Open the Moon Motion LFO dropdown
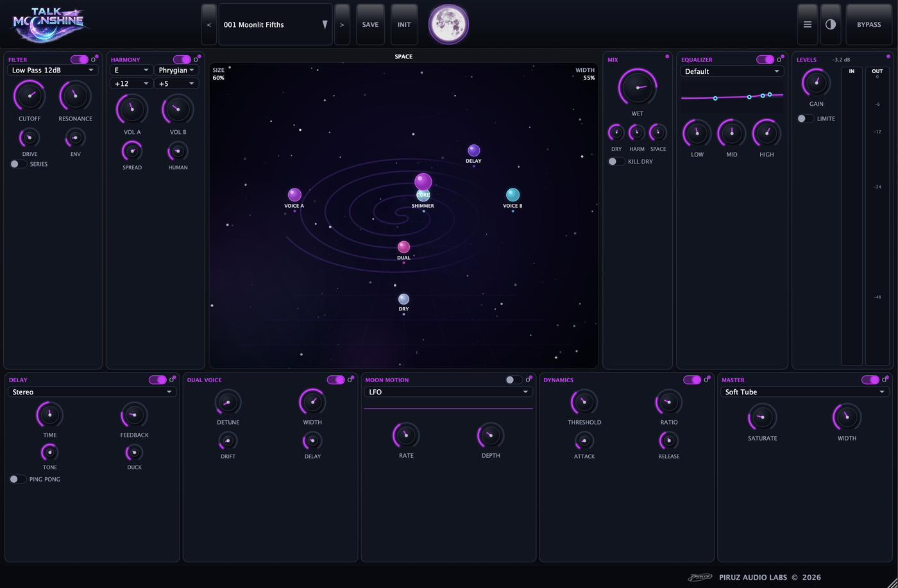This screenshot has width=898, height=588. [x=448, y=392]
